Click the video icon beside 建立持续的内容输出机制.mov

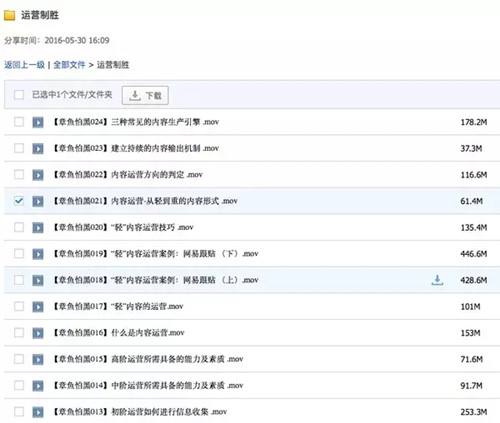click(x=38, y=149)
